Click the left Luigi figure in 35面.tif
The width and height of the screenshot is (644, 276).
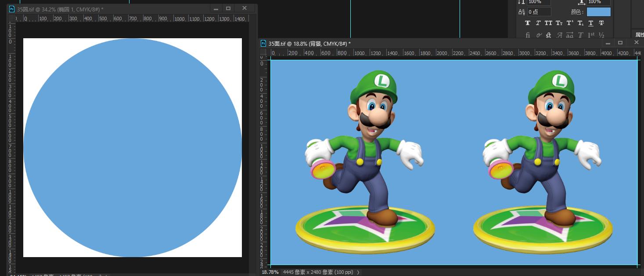pos(365,161)
